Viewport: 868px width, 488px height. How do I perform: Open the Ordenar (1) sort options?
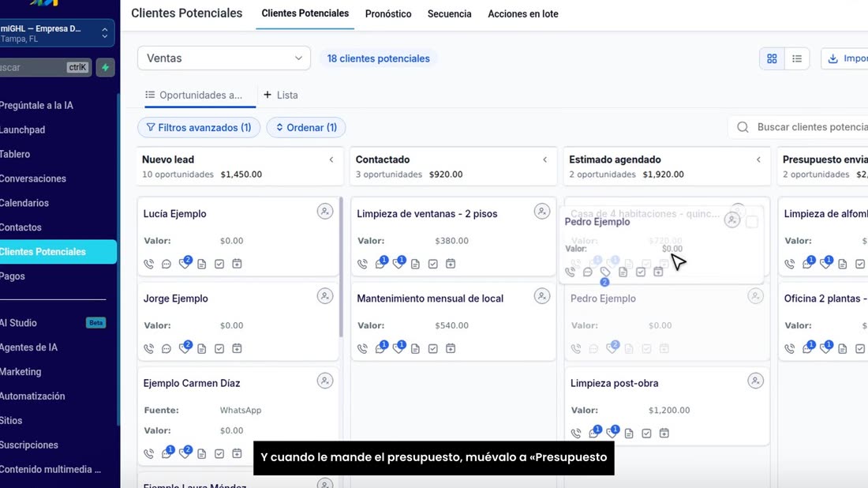click(x=306, y=127)
